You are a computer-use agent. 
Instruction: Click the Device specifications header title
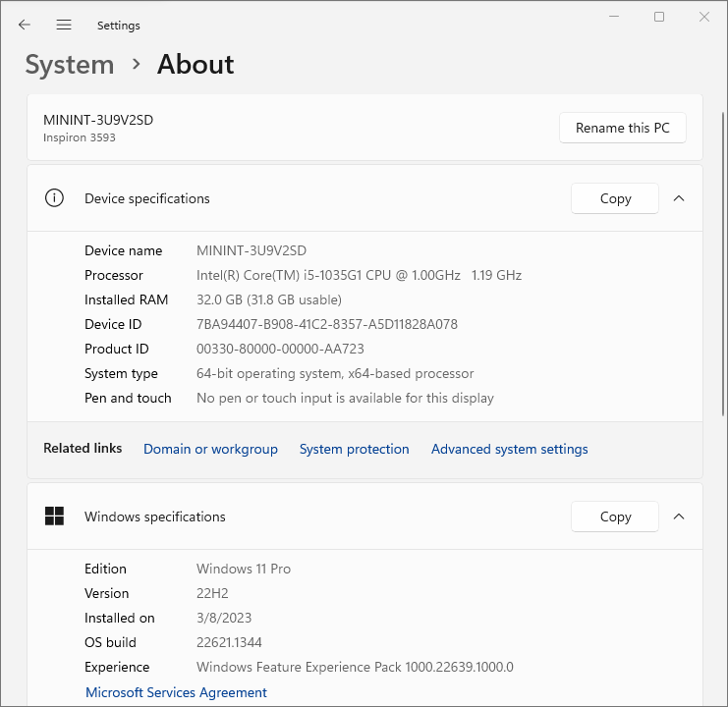click(147, 198)
